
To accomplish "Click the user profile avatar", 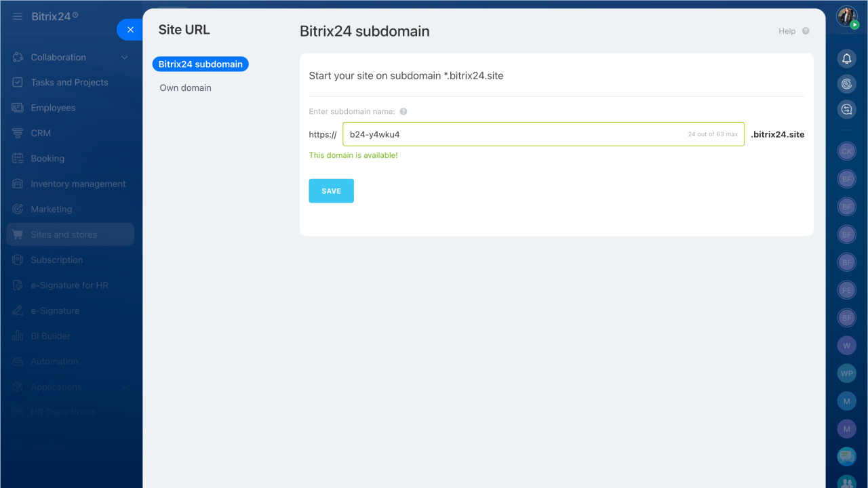I will 846,16.
